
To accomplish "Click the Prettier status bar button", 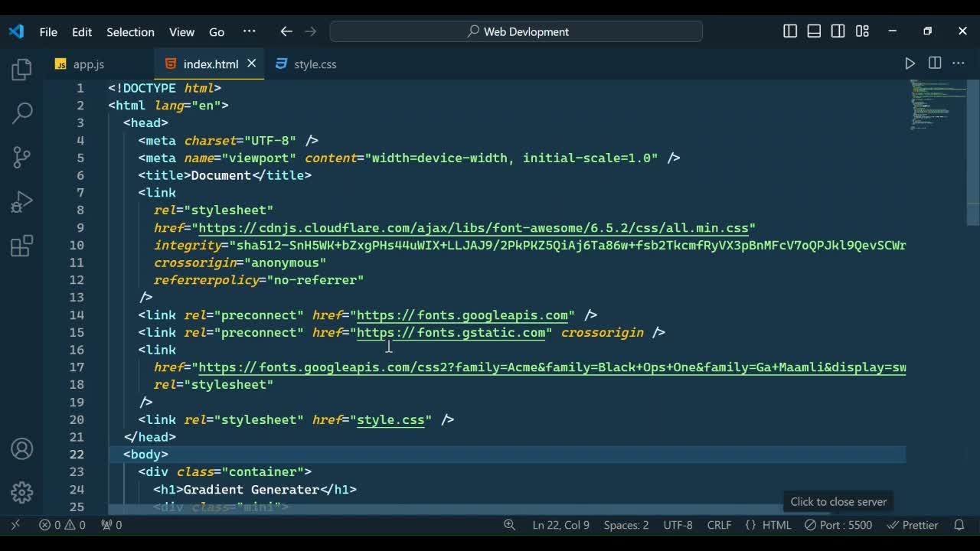I will [913, 525].
